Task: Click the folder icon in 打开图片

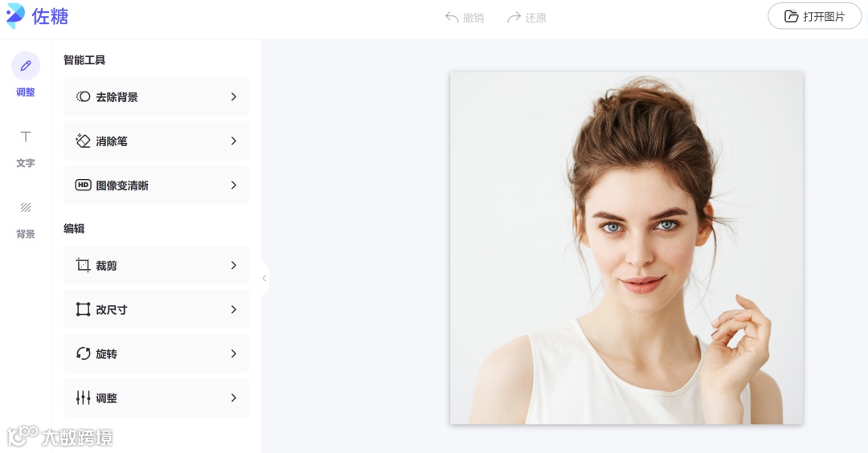Action: [x=791, y=17]
